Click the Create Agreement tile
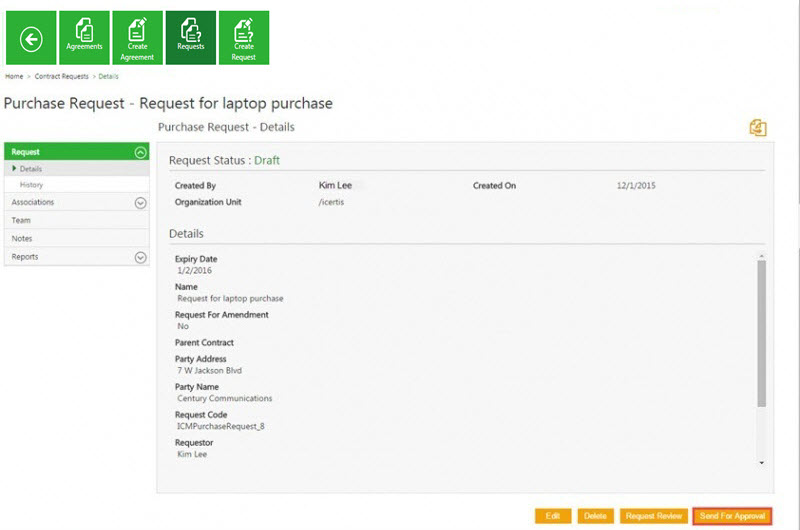The height and width of the screenshot is (530, 800). [137, 38]
